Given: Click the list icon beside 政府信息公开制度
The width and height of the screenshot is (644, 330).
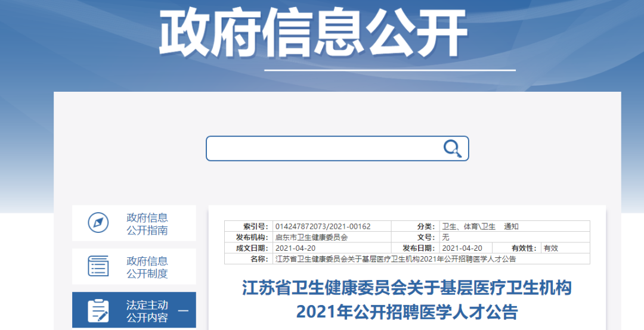Looking at the screenshot, I should click(98, 266).
